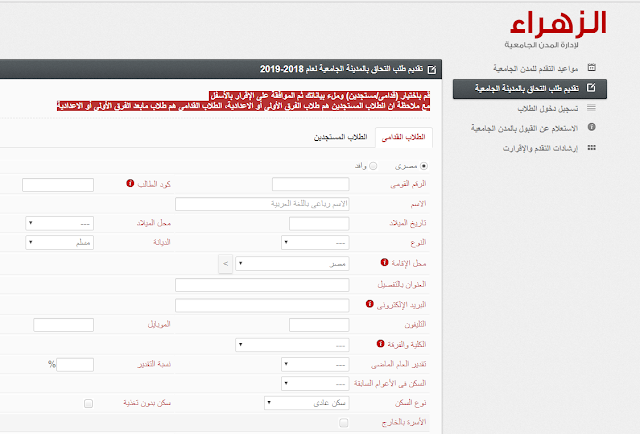The image size is (640, 434).
Task: Click the الموبايل input field
Action: point(64,325)
